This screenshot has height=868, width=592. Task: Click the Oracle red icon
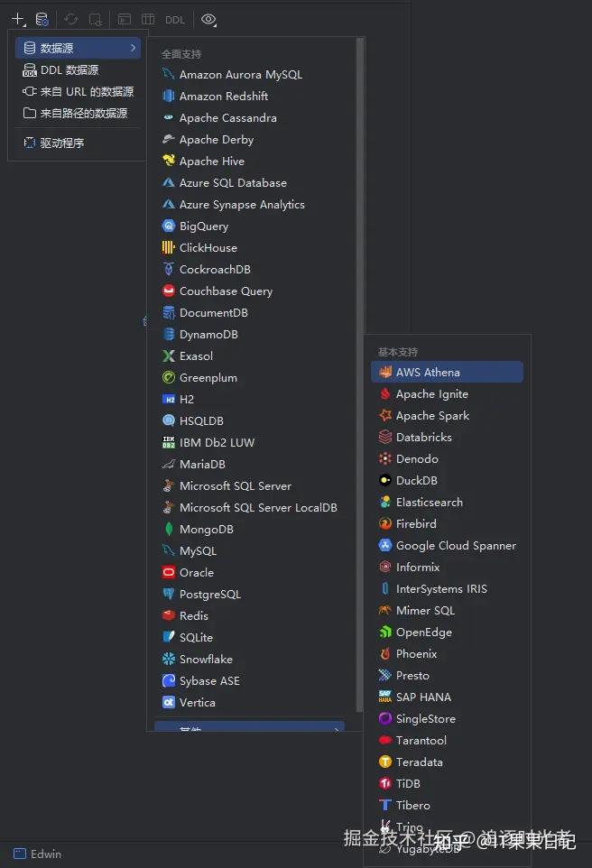[169, 572]
